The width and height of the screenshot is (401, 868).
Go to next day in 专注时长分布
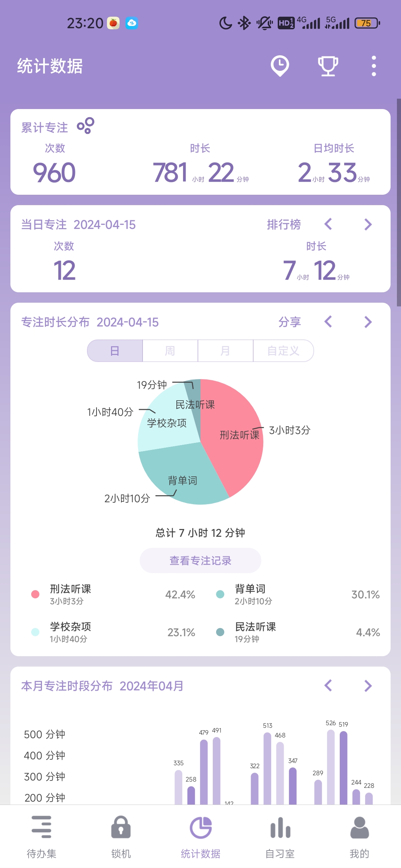point(368,322)
